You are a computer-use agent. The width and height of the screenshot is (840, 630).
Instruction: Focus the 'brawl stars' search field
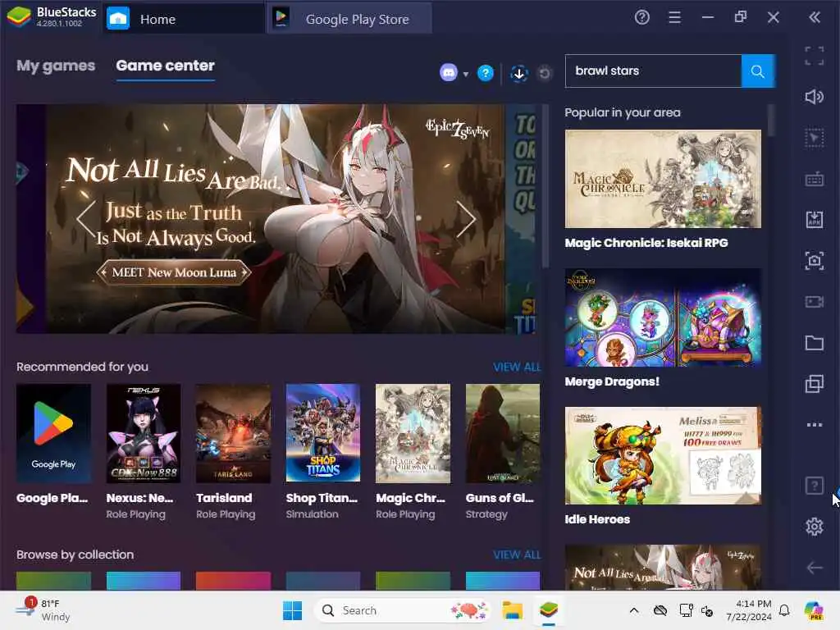pos(654,71)
